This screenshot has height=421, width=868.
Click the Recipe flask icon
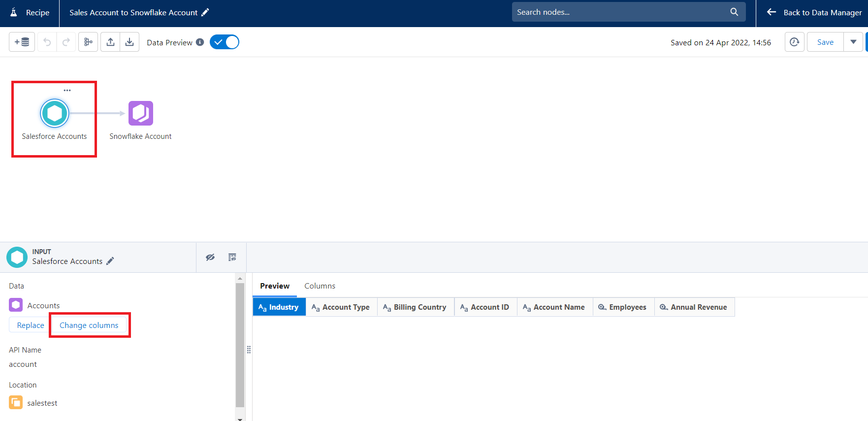(14, 12)
